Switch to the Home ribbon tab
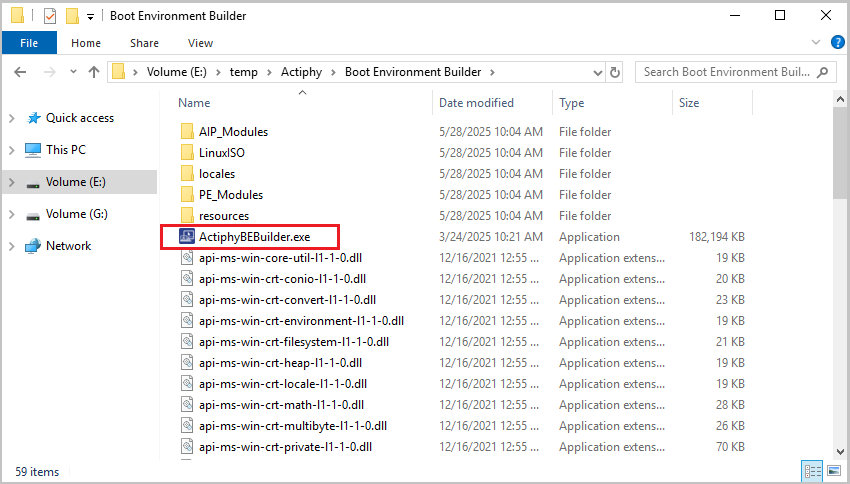Image resolution: width=850 pixels, height=484 pixels. pyautogui.click(x=86, y=43)
